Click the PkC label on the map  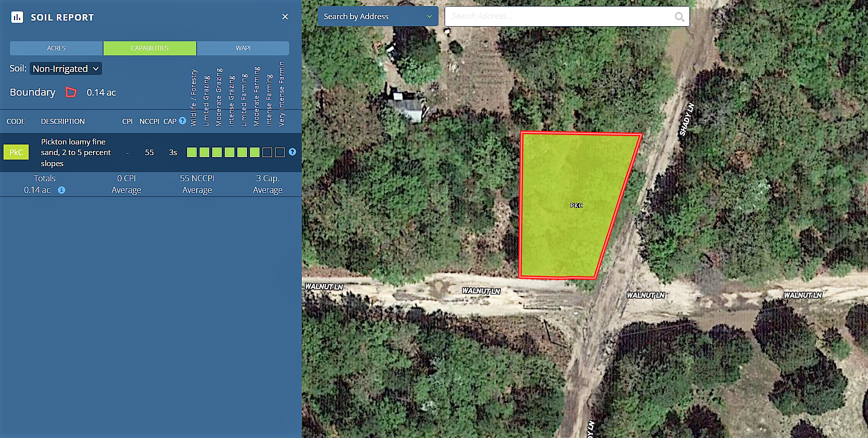(576, 205)
